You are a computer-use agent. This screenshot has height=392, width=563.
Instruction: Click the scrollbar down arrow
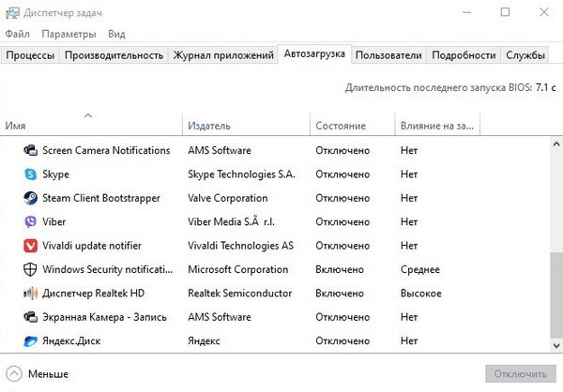[x=556, y=346]
